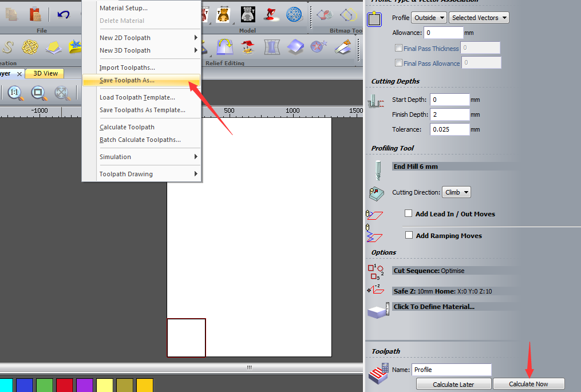Viewport: 581px width, 392px height.
Task: Select the End Mill tool icon
Action: coord(377,171)
